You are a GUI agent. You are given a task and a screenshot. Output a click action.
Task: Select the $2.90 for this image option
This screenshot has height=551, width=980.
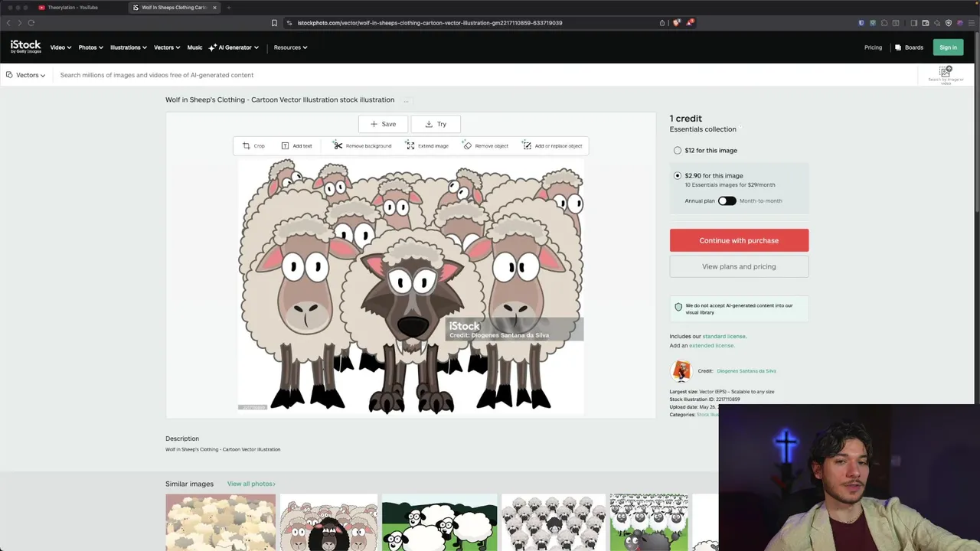tap(678, 176)
